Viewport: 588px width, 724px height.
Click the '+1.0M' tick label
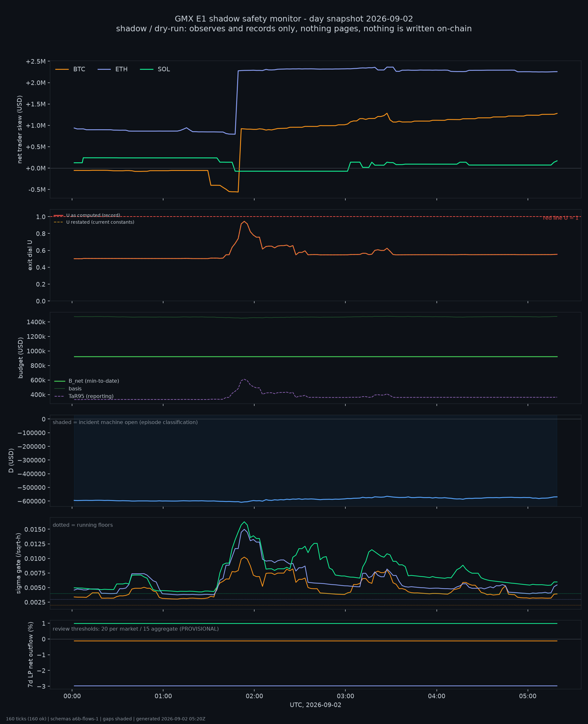pyautogui.click(x=36, y=126)
